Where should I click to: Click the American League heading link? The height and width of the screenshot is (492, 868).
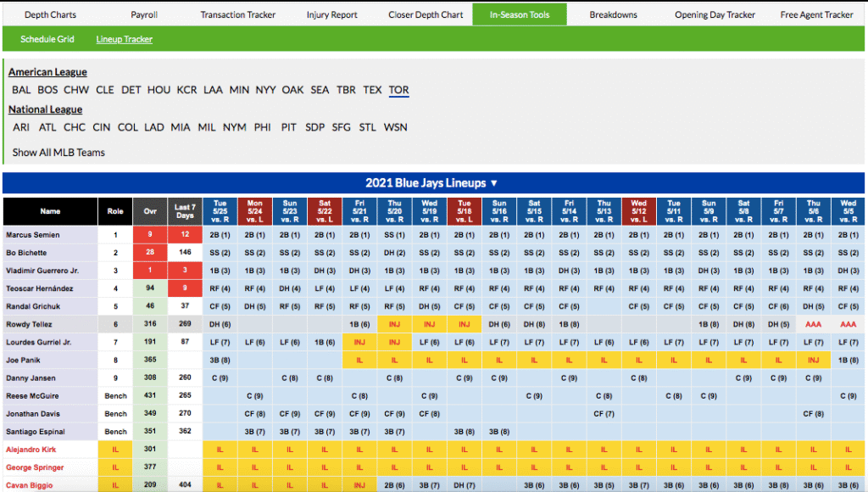click(x=47, y=72)
